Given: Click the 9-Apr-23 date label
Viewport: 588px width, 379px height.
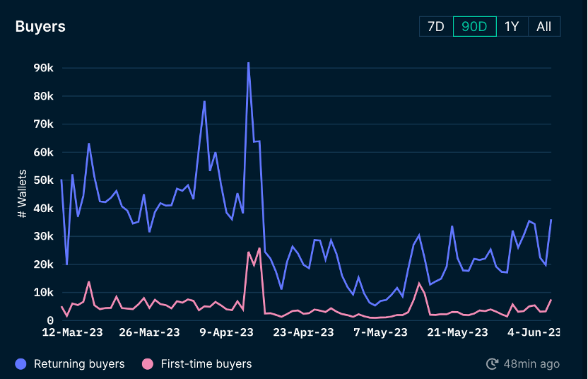Looking at the screenshot, I should 226,332.
